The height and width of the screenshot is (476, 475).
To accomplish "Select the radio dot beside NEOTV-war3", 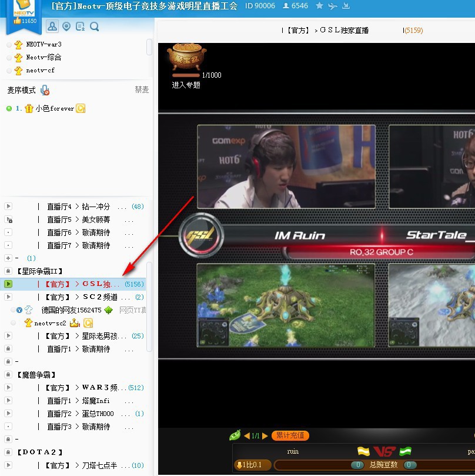I will (x=9, y=45).
